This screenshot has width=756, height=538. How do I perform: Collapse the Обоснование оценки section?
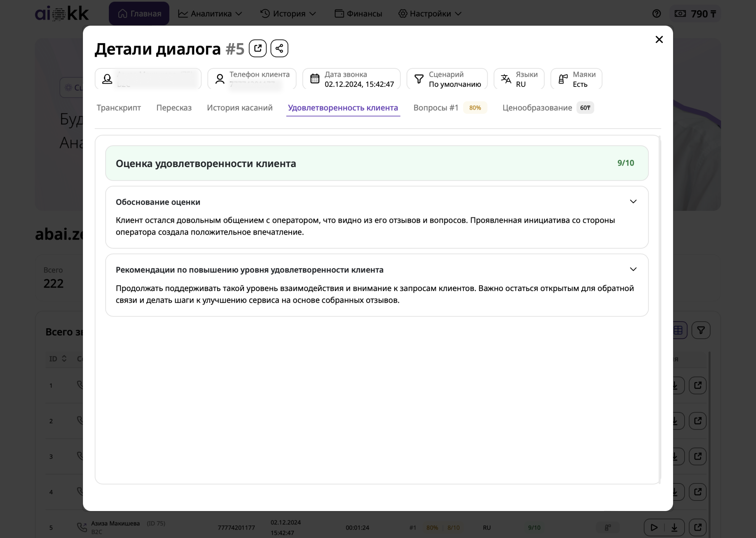pyautogui.click(x=633, y=202)
